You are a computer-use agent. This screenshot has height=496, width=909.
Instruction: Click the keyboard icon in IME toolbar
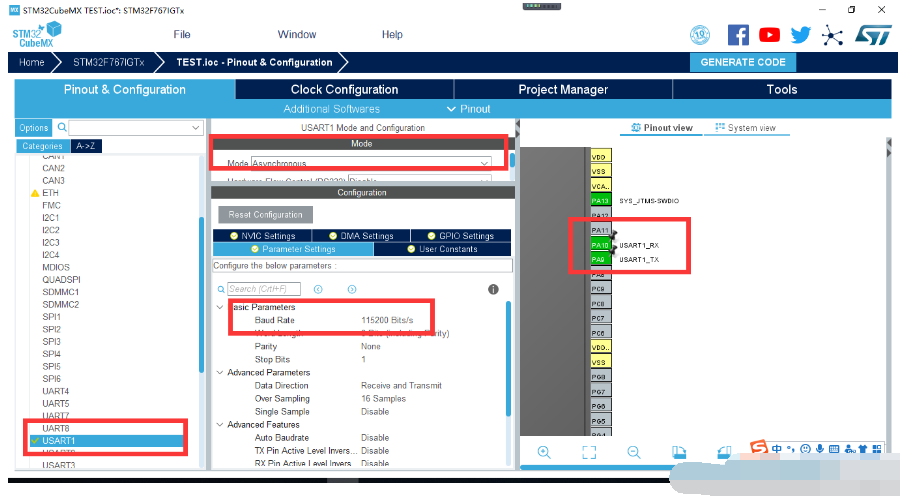tap(834, 448)
